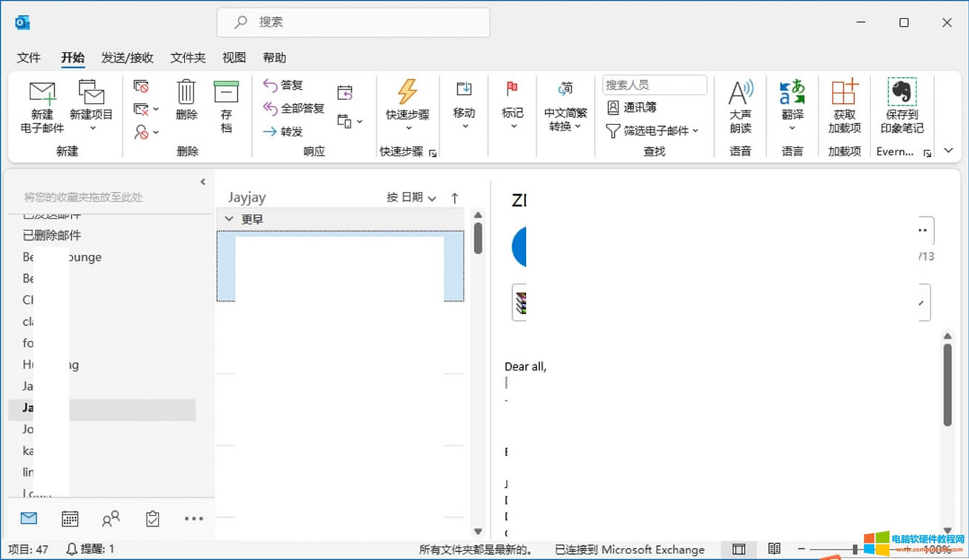The width and height of the screenshot is (969, 560).
Task: Open the More respond actions dropdown
Action: (349, 121)
